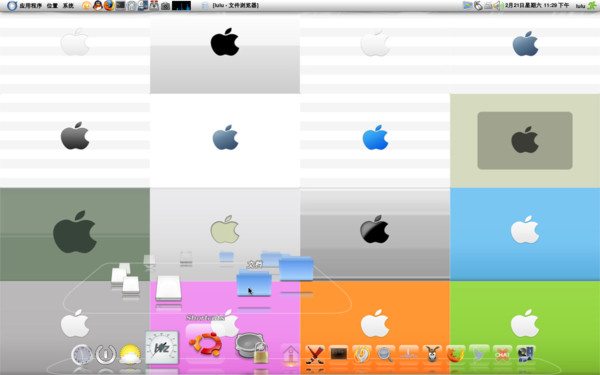This screenshot has width=600, height=375.
Task: Open the 位置 Places menu
Action: pyautogui.click(x=52, y=6)
